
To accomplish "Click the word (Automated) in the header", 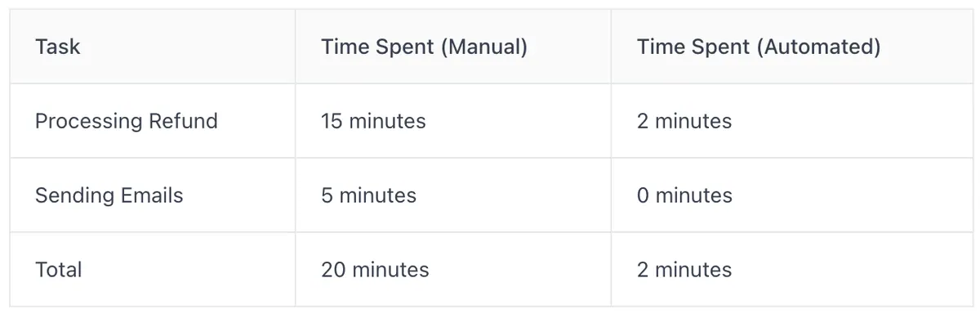I will click(x=819, y=47).
